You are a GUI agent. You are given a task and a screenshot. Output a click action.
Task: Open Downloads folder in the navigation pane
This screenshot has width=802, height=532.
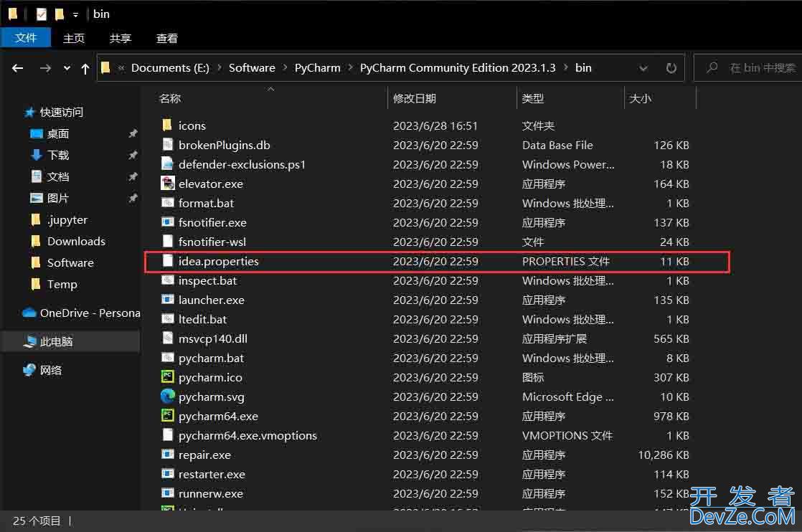(76, 241)
